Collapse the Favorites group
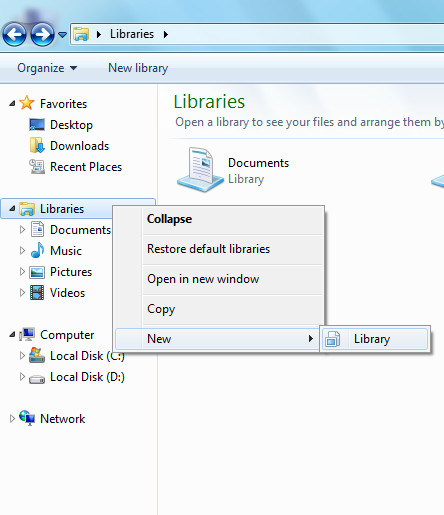Viewport: 444px width, 515px height. coord(12,104)
